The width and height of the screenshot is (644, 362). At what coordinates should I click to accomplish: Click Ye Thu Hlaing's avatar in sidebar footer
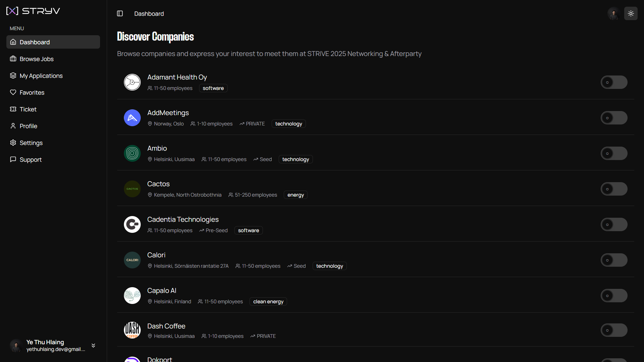click(16, 346)
